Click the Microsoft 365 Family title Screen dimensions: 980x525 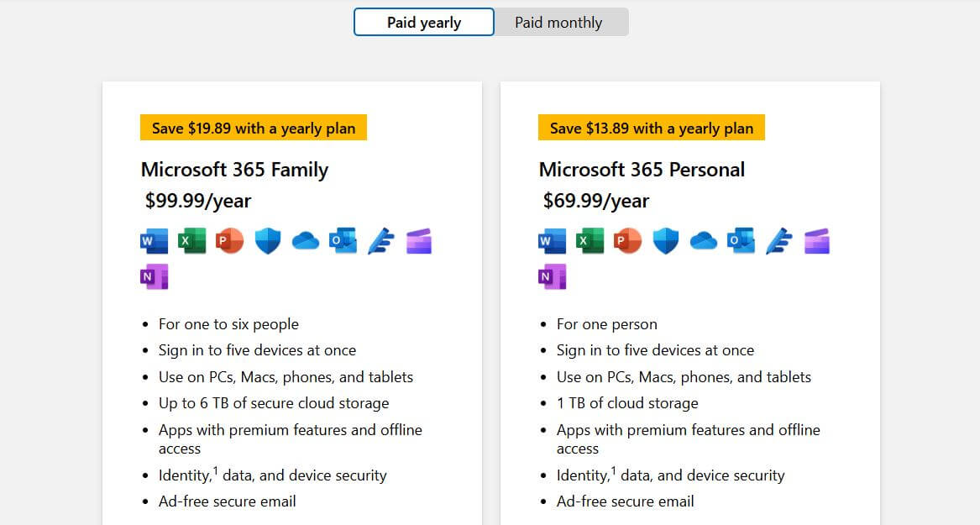(234, 169)
